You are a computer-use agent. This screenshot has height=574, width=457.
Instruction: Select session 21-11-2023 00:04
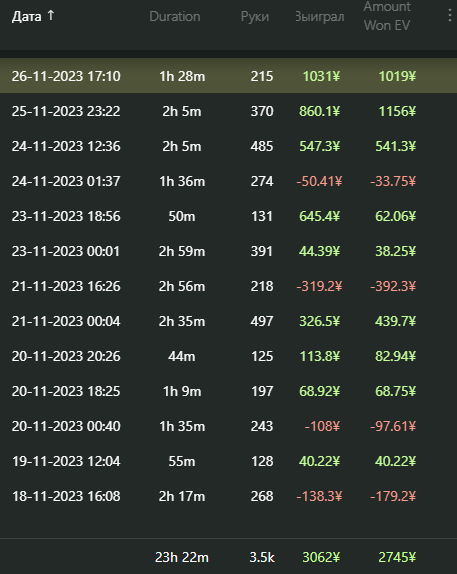pyautogui.click(x=228, y=321)
